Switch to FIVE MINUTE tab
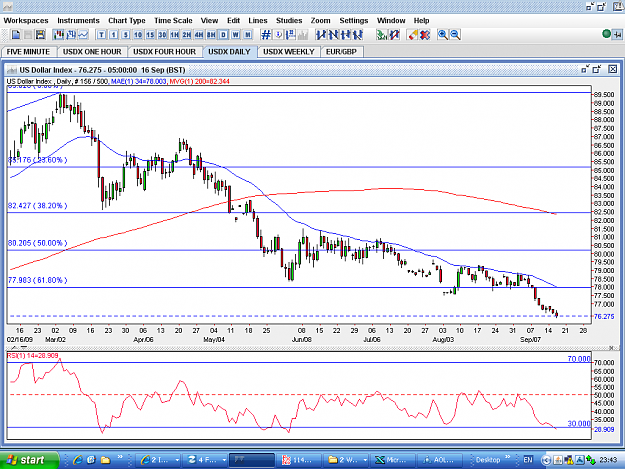The image size is (625, 469). point(28,52)
